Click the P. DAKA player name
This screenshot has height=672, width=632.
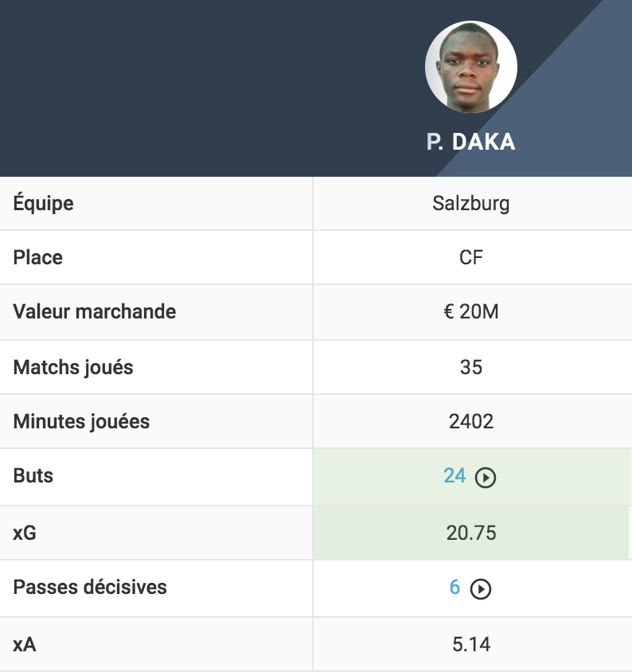click(x=471, y=142)
